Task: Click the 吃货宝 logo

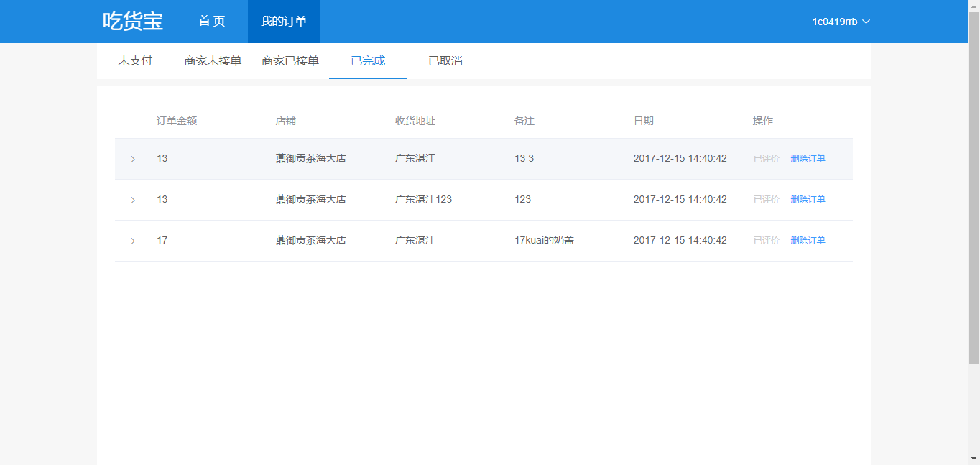Action: click(133, 22)
